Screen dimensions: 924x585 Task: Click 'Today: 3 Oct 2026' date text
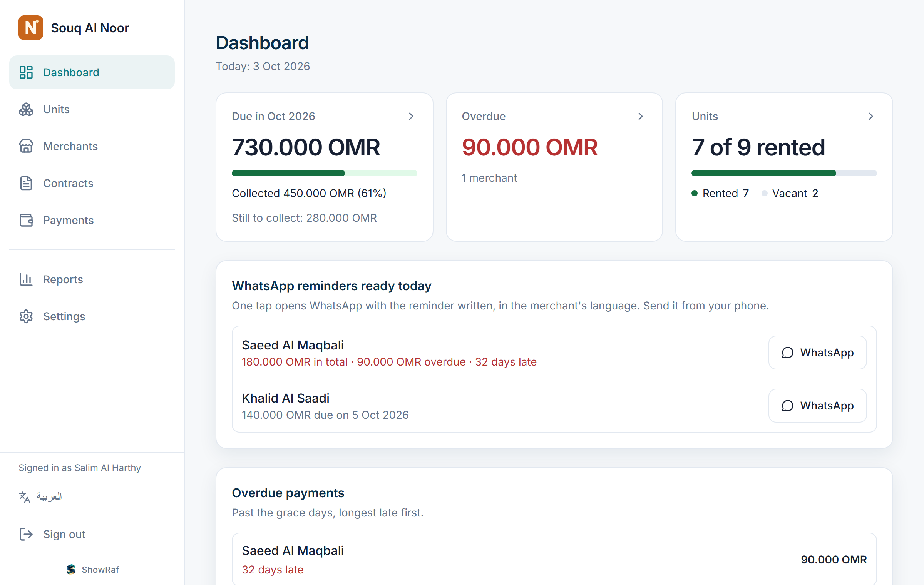tap(263, 66)
